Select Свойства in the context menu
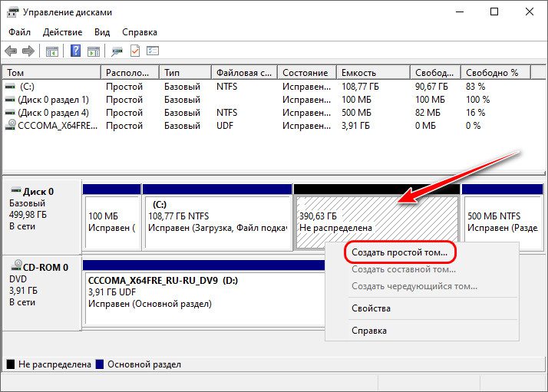 coord(371,308)
